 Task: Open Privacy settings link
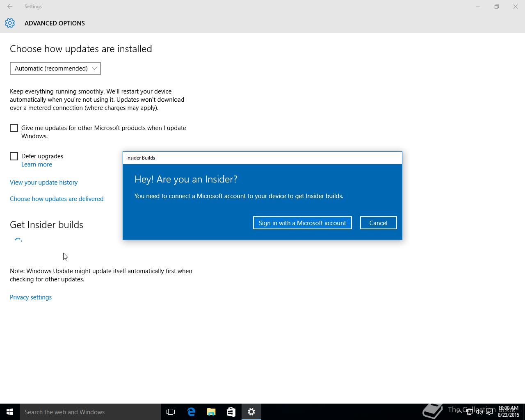click(x=31, y=297)
